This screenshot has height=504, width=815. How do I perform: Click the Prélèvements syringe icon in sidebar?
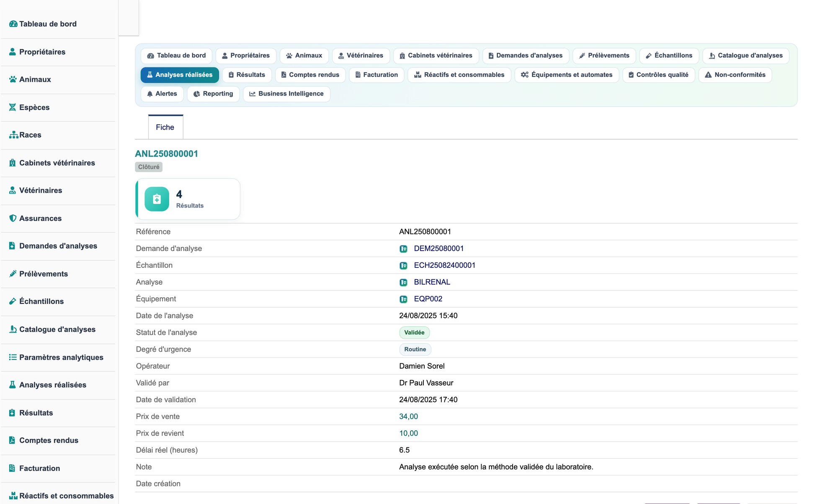pos(13,274)
